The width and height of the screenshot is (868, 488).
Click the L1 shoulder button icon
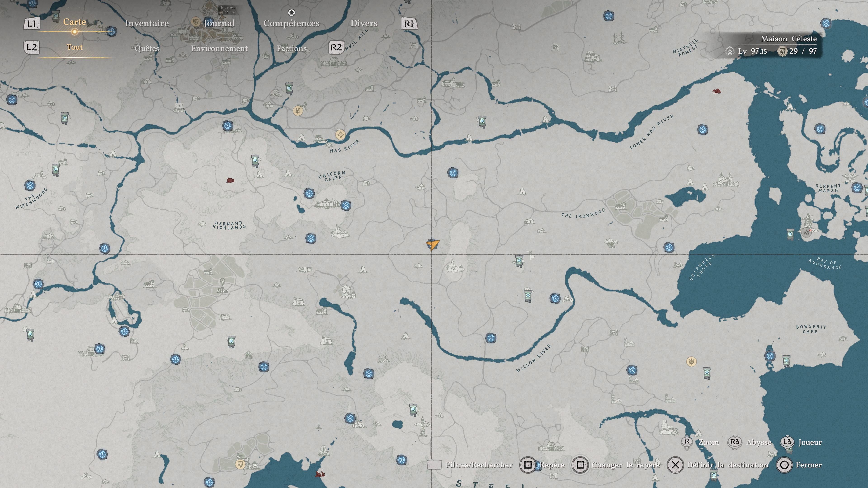(31, 23)
